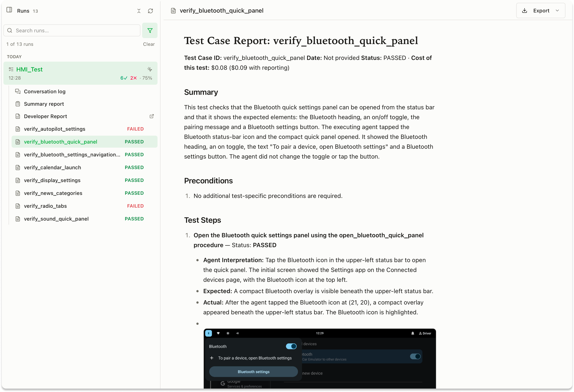Select verify_bluetooth_settings_navigation test
The width and height of the screenshot is (574, 392).
(x=85, y=155)
